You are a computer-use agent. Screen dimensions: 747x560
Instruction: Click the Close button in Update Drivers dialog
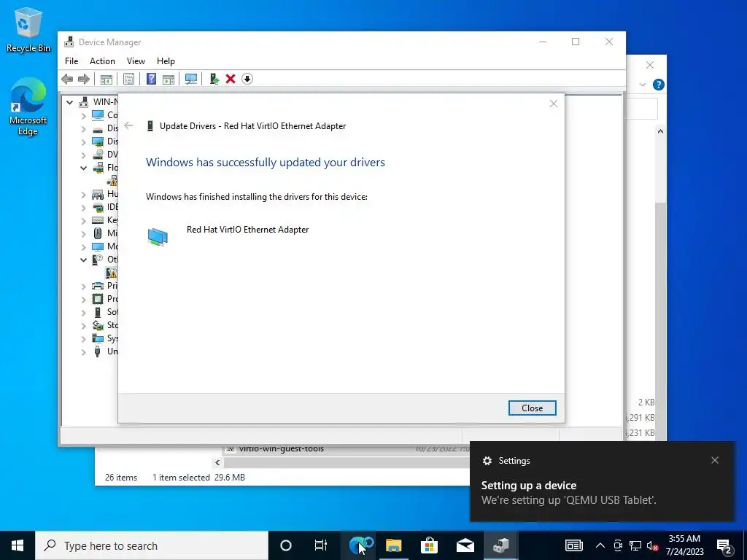click(x=532, y=408)
